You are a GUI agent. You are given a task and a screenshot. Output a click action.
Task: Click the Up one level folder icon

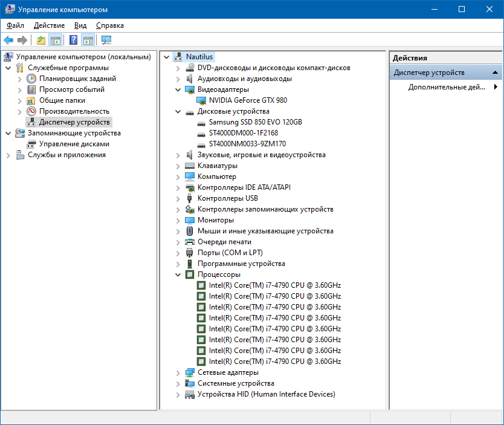[40, 41]
